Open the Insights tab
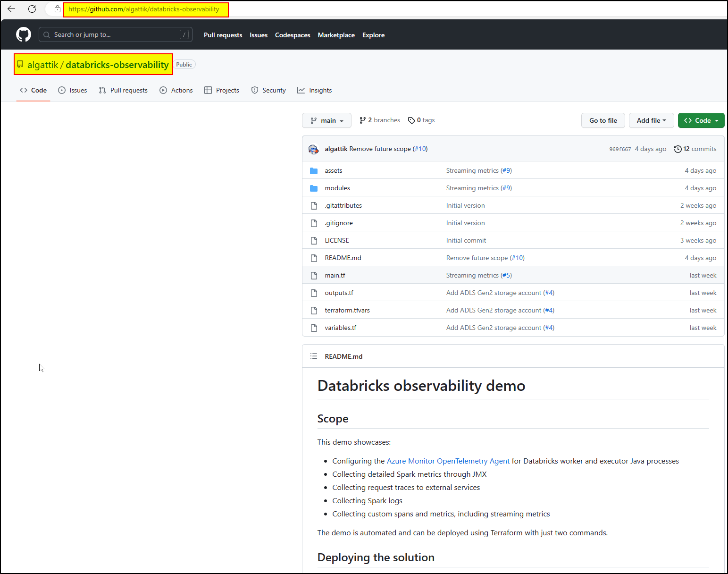This screenshot has height=574, width=728. point(315,90)
